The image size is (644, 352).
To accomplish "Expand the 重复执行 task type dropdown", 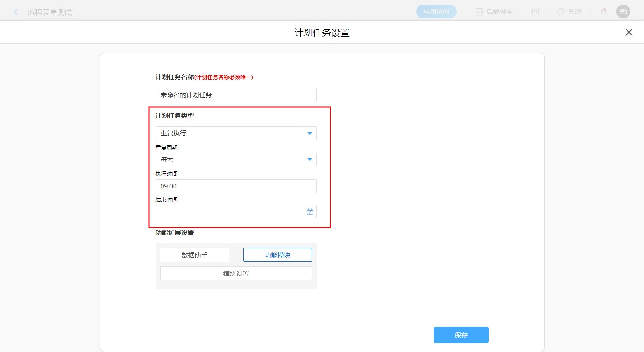I will (310, 133).
